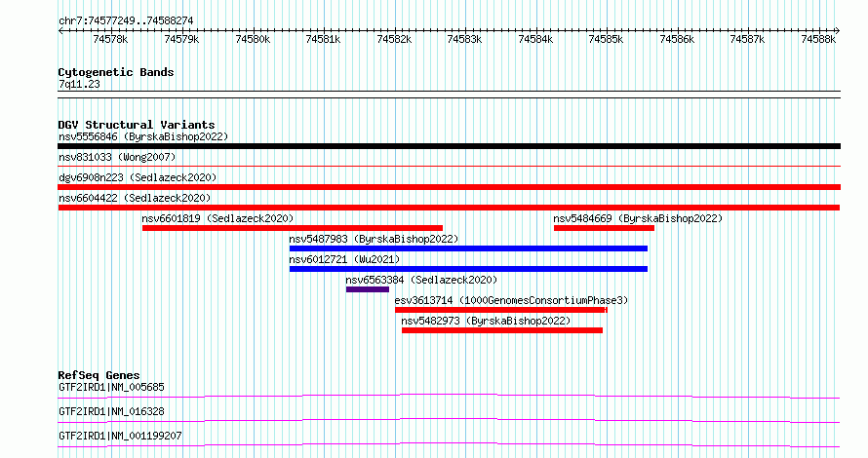Screen dimensions: 868x458
Task: Click the DGV Structural Variants track heading
Action: 137,125
